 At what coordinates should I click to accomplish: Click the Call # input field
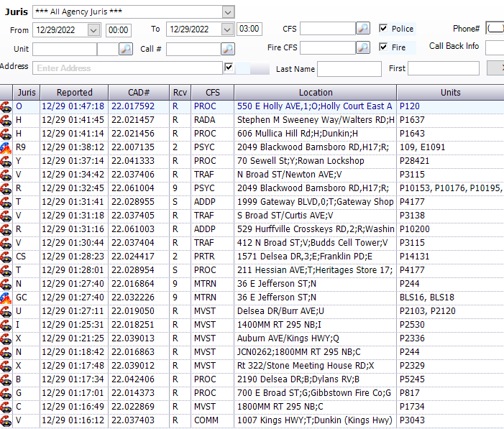tap(193, 49)
